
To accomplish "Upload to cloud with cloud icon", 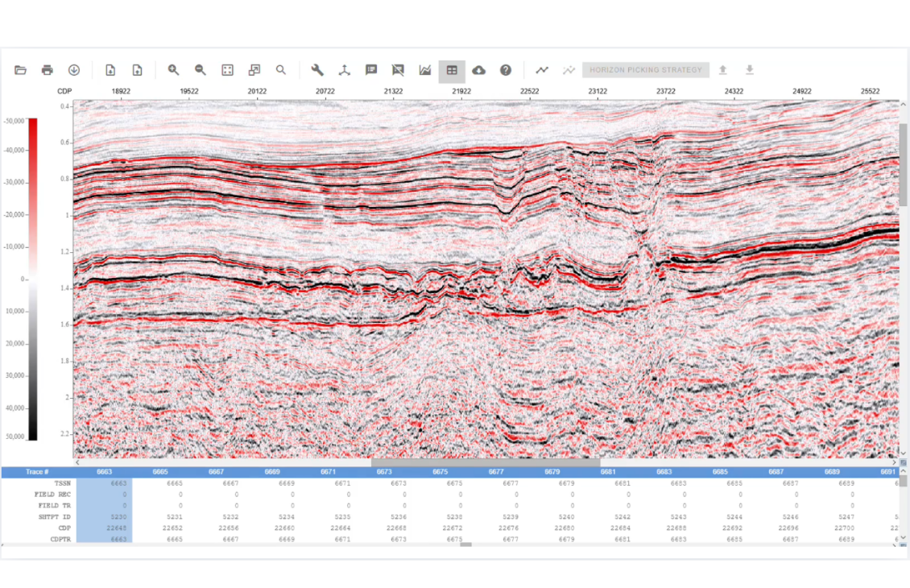I will pyautogui.click(x=479, y=70).
